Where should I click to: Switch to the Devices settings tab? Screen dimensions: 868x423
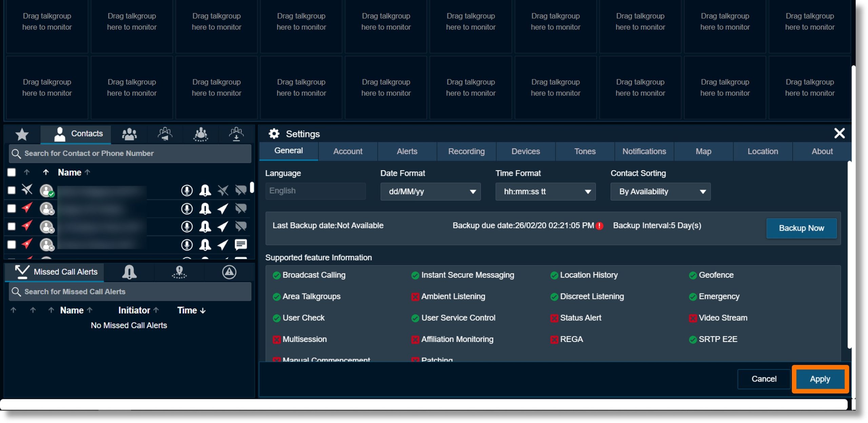tap(526, 152)
